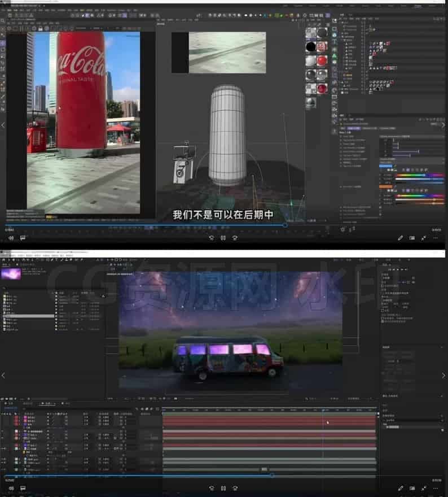
Task: Select the red Coca-Cola patterned material
Action: (x=322, y=47)
